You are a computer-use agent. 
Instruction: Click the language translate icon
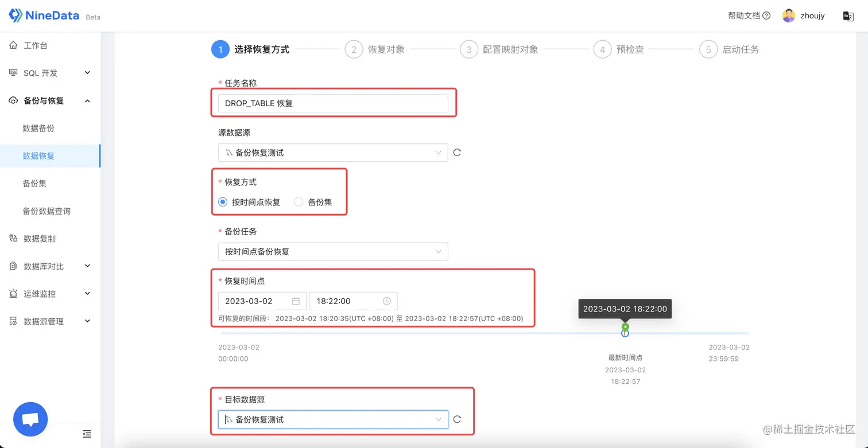(848, 16)
